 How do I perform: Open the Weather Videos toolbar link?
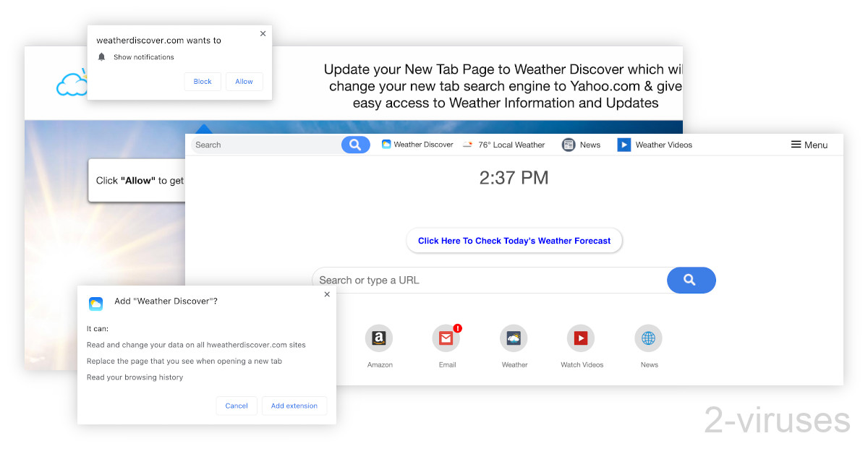(655, 145)
